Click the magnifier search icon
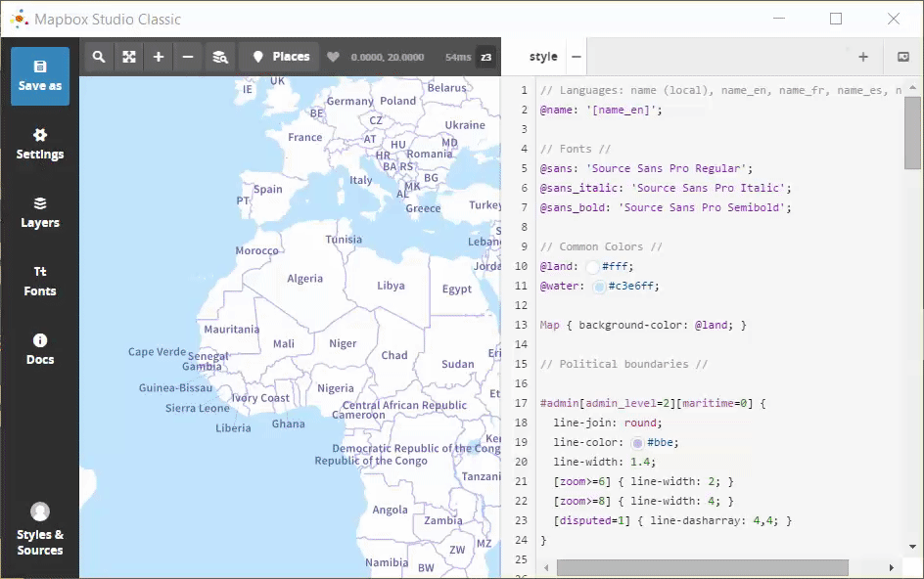924x579 pixels. (99, 57)
